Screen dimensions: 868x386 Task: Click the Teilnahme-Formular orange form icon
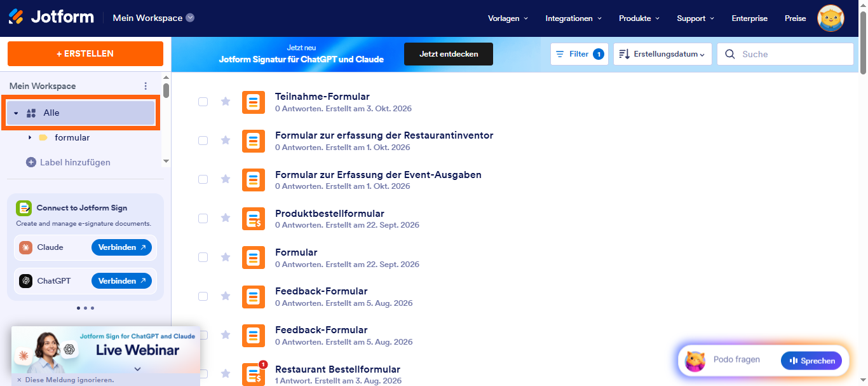point(254,102)
